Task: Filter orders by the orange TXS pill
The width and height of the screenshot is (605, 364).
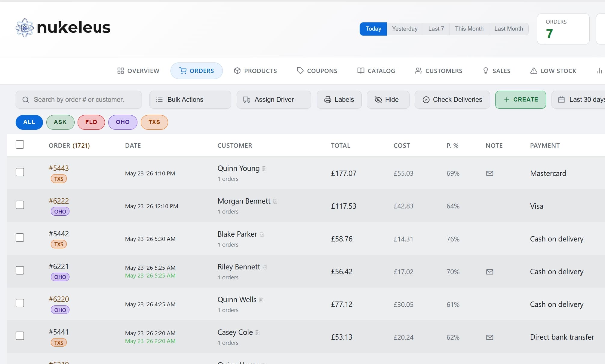Action: point(154,122)
